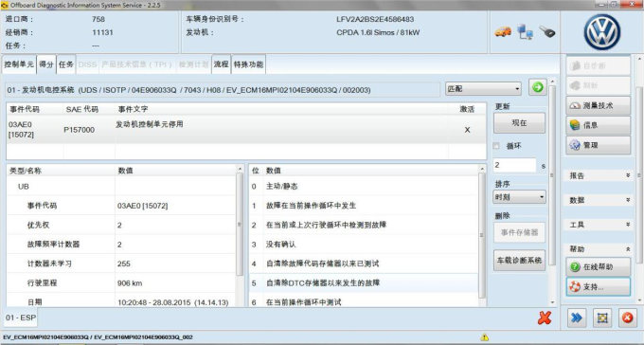The height and width of the screenshot is (345, 644).
Task: Collapse the 帮助 help section
Action: (x=599, y=249)
